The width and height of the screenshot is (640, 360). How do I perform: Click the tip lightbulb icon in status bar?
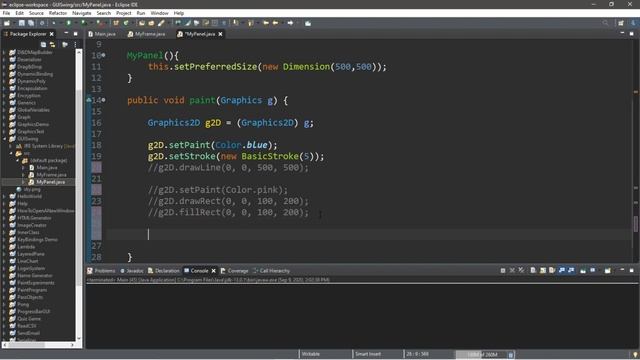(x=635, y=354)
